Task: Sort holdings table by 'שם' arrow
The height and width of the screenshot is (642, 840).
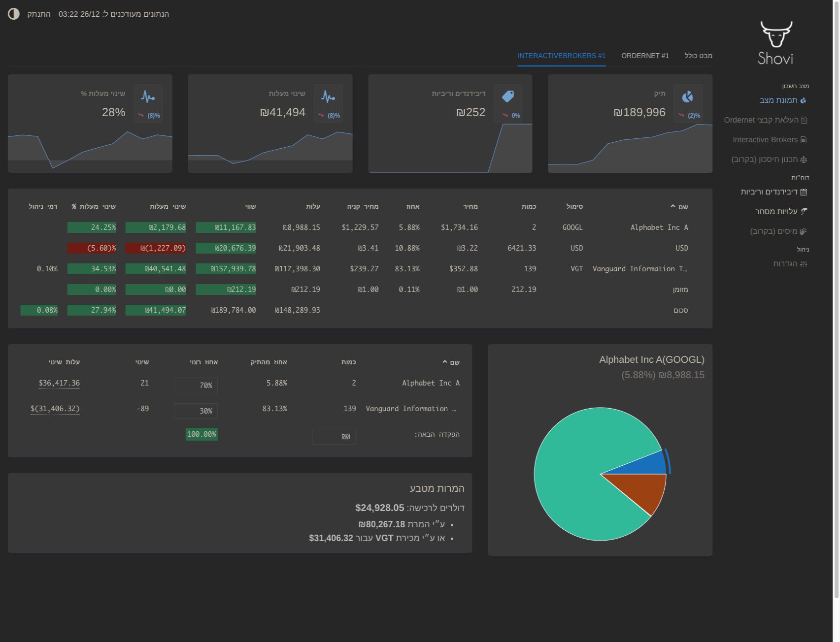Action: pyautogui.click(x=673, y=206)
